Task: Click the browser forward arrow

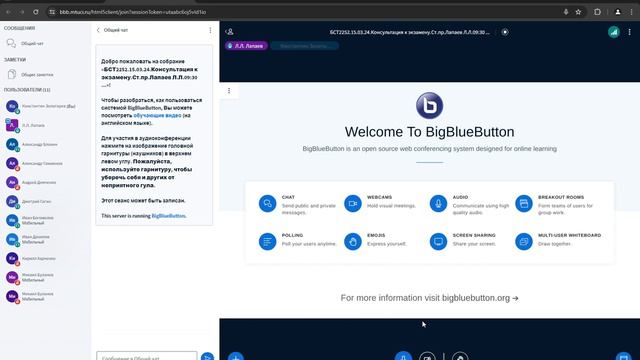Action: (22, 12)
